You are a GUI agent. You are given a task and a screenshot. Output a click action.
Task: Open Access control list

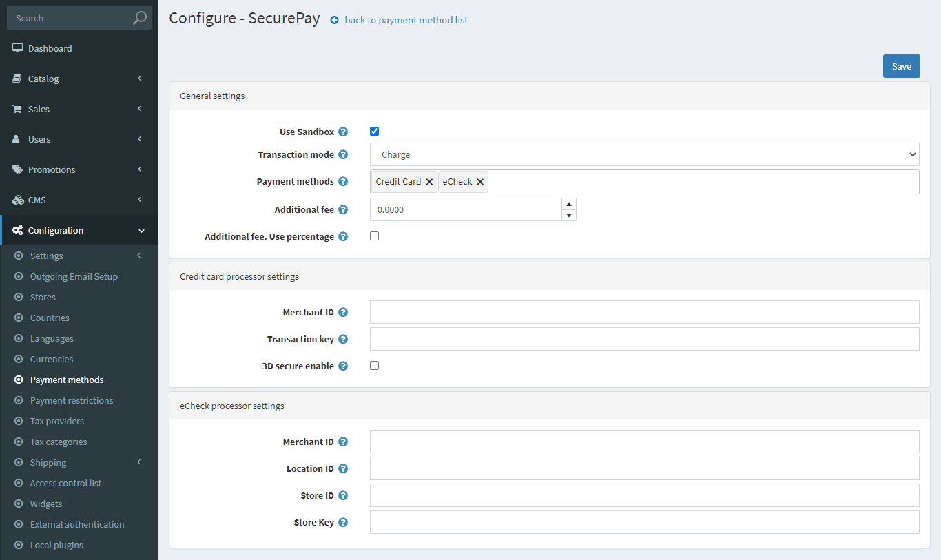pos(65,483)
